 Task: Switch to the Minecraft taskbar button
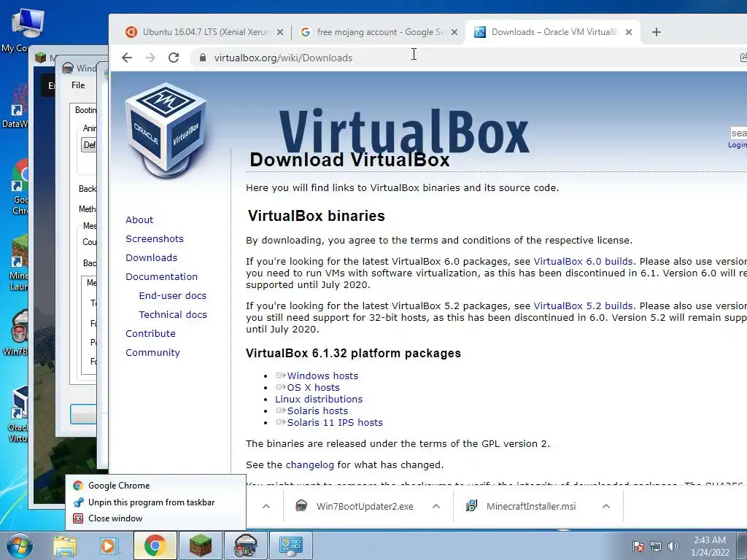coord(200,545)
